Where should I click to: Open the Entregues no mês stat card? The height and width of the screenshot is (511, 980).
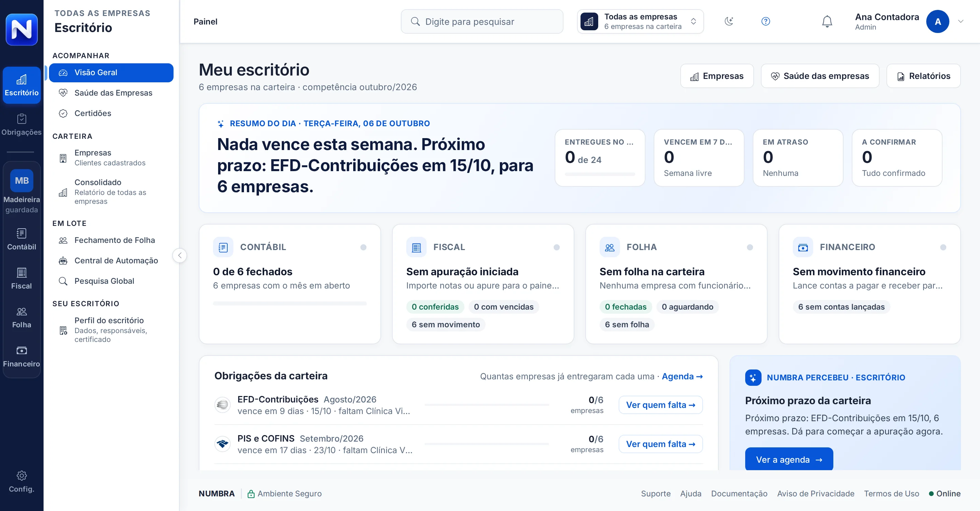pyautogui.click(x=600, y=158)
